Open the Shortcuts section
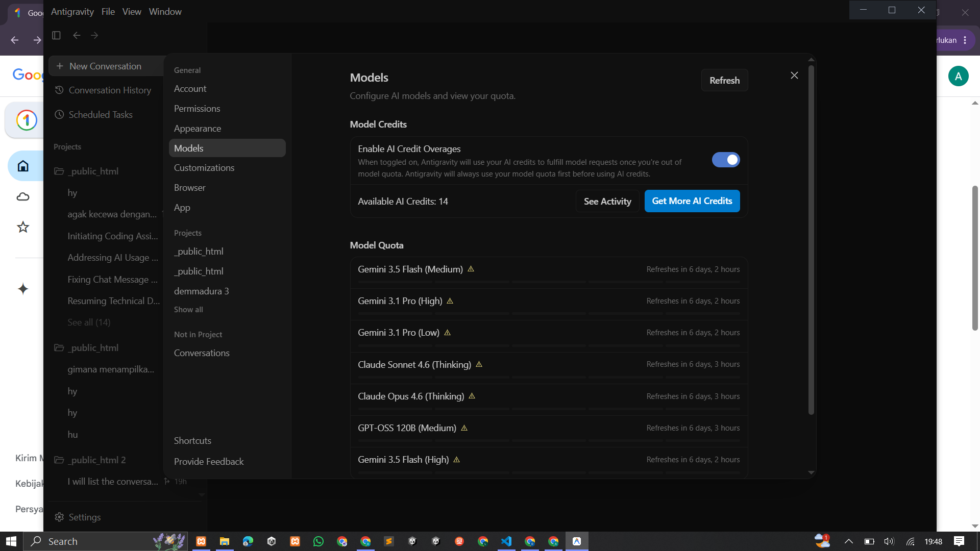The image size is (980, 551). coord(227,441)
